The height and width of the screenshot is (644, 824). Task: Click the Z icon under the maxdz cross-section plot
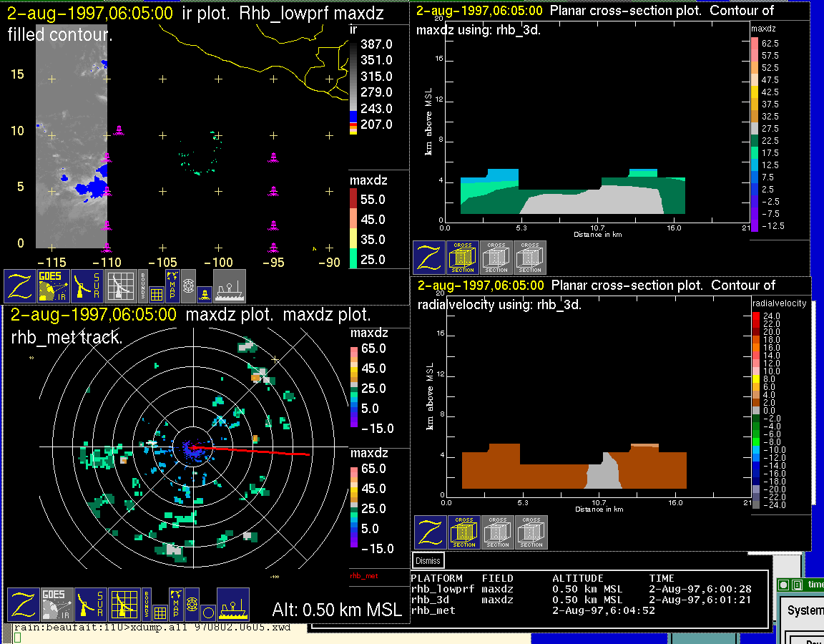coord(429,258)
